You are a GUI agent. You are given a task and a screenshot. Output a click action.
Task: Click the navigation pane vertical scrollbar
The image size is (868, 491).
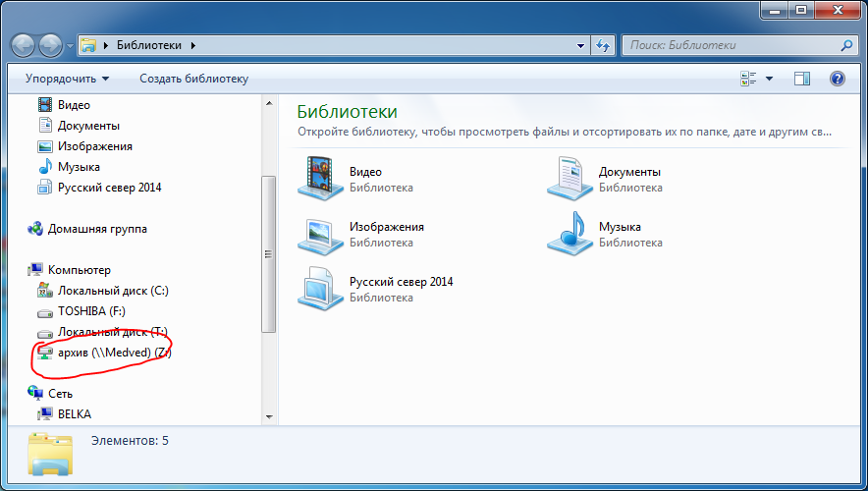pyautogui.click(x=268, y=253)
